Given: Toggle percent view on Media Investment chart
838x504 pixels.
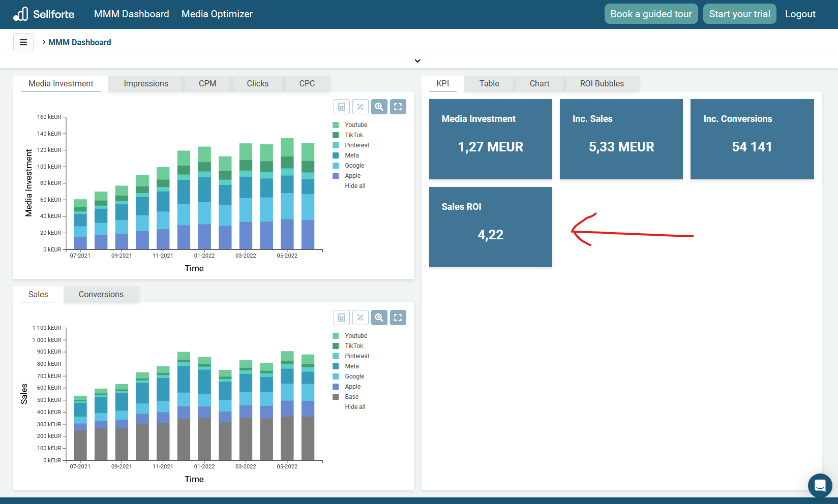Looking at the screenshot, I should (360, 107).
